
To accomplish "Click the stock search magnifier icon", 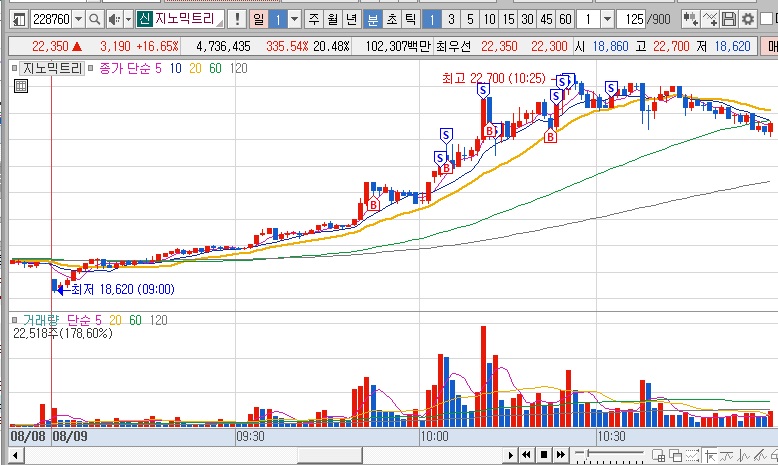I will [x=94, y=19].
